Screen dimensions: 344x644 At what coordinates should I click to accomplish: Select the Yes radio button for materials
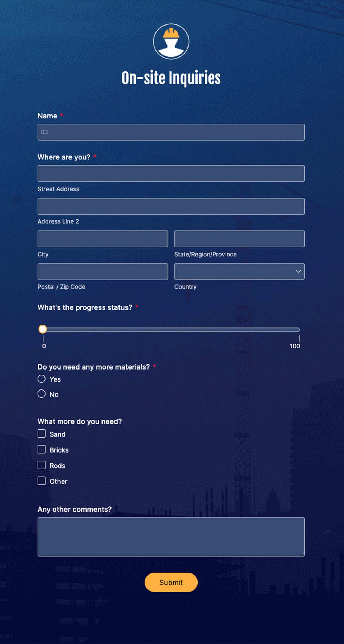pos(42,379)
